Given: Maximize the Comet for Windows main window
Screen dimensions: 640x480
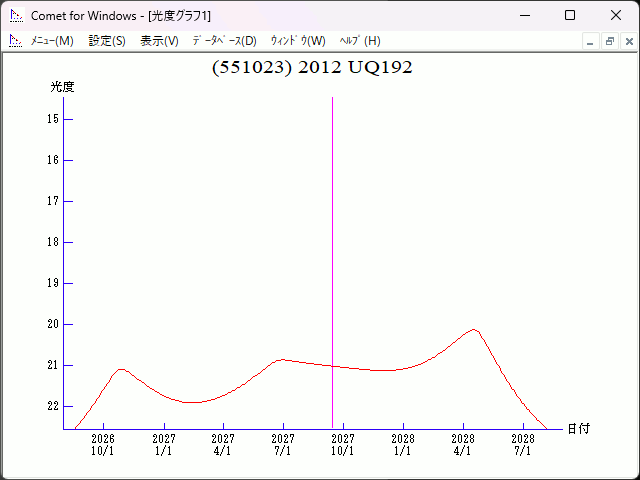Looking at the screenshot, I should click(570, 16).
